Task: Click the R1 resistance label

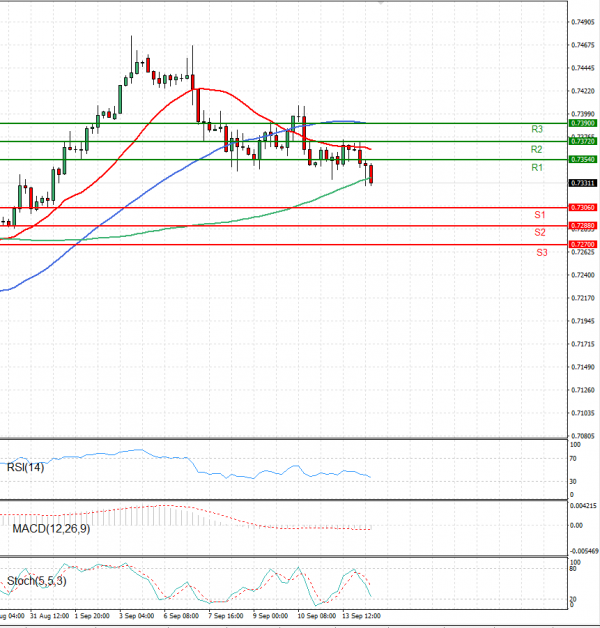Action: click(537, 167)
